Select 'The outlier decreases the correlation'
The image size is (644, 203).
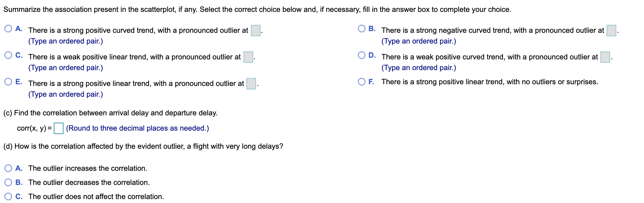(8, 182)
